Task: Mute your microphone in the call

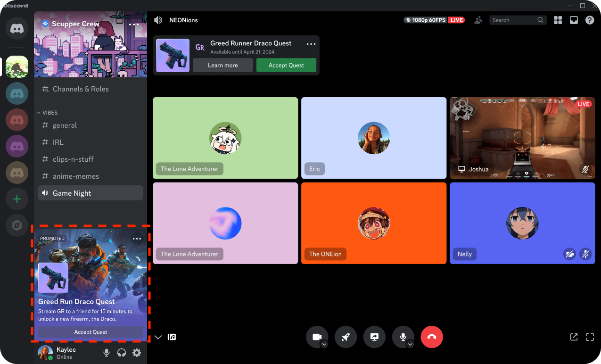Action: coord(403,336)
